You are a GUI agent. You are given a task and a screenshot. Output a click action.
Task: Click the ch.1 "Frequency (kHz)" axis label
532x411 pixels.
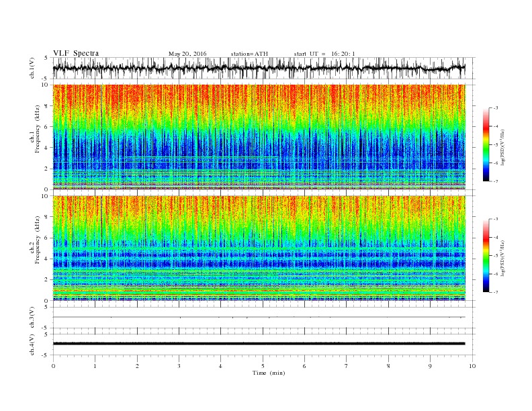[x=38, y=129]
